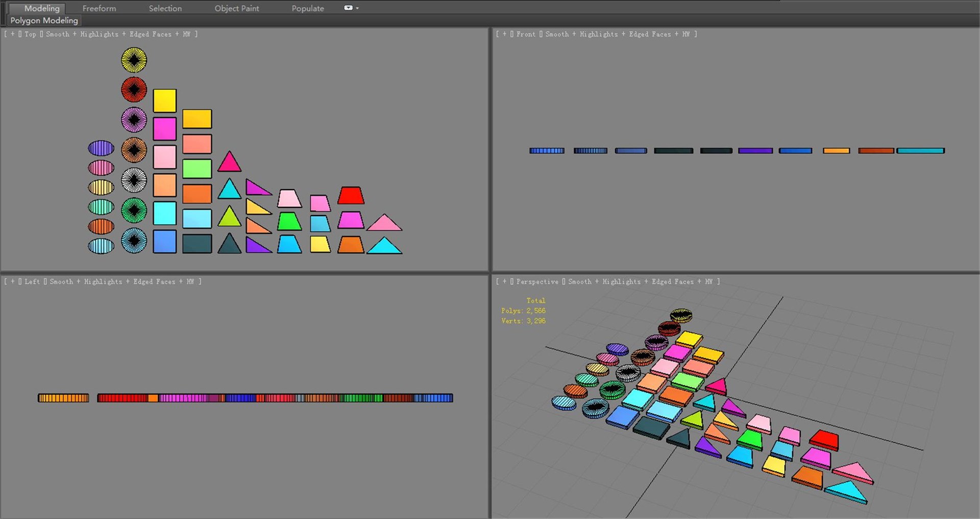This screenshot has width=980, height=519.
Task: Select the purple striped oval in Top viewport
Action: click(x=101, y=148)
